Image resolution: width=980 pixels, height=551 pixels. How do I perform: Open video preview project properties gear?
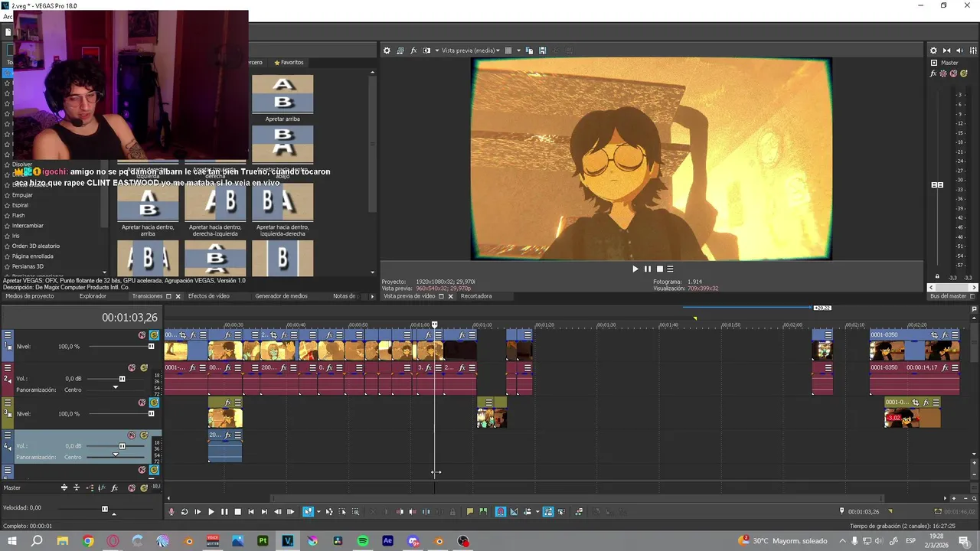tap(387, 51)
